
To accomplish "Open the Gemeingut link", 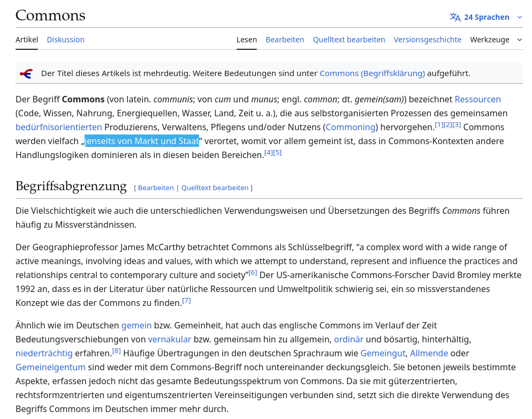I will point(383,354).
